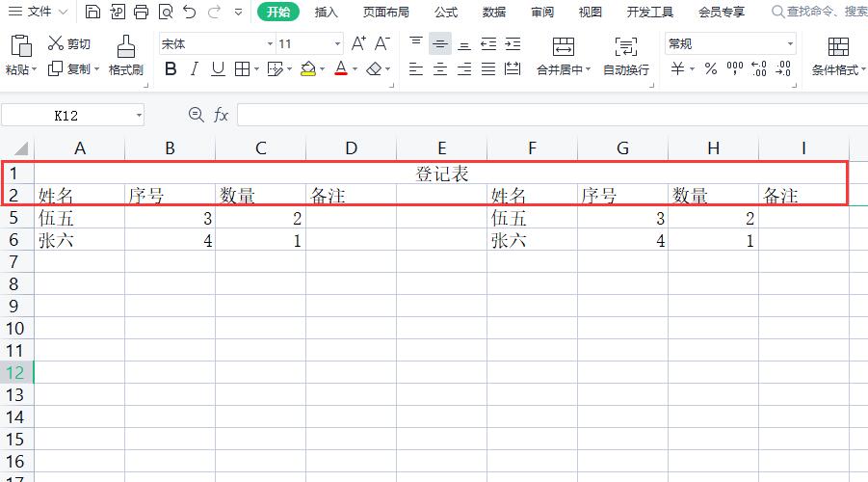Image resolution: width=868 pixels, height=482 pixels.
Task: Open the 开发工具 tab
Action: click(x=650, y=12)
